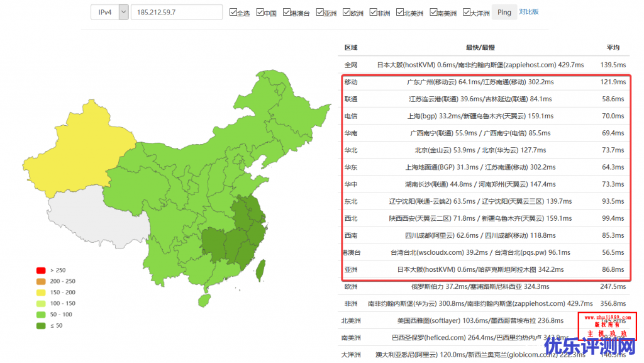Toggle the 北美洲 checkbox
This screenshot has height=363, width=644.
[400, 13]
